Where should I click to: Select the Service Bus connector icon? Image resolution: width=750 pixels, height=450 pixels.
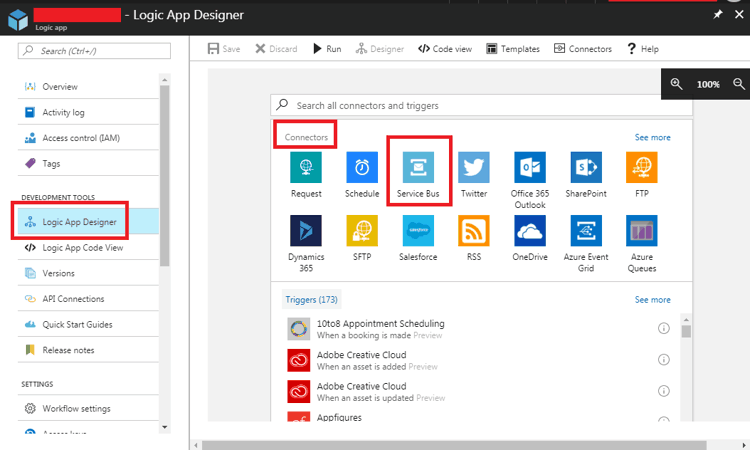[418, 167]
